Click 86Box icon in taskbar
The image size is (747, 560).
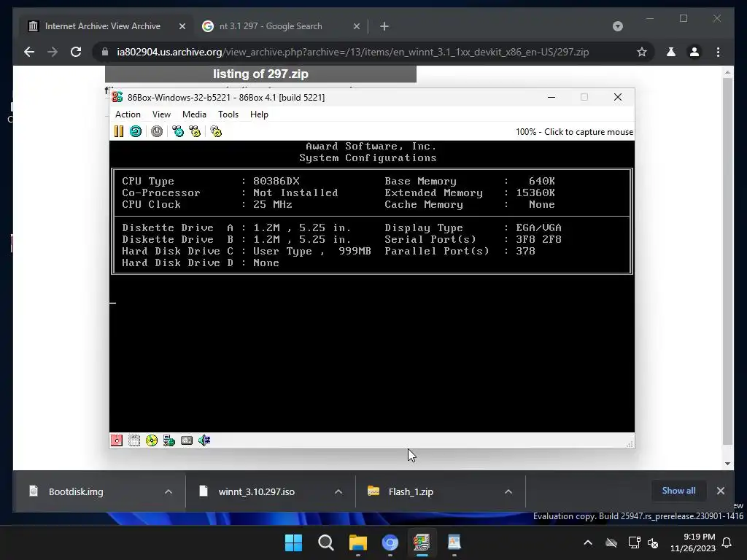point(422,542)
